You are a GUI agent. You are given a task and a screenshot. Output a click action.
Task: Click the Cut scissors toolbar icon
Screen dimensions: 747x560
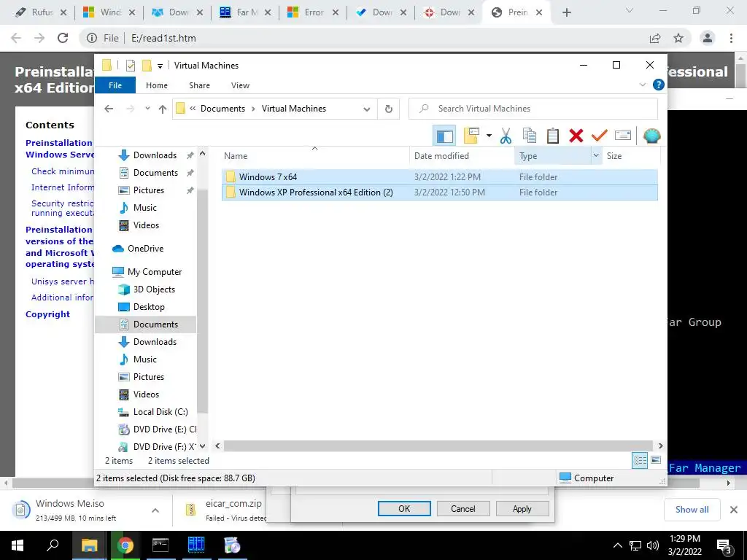(506, 136)
